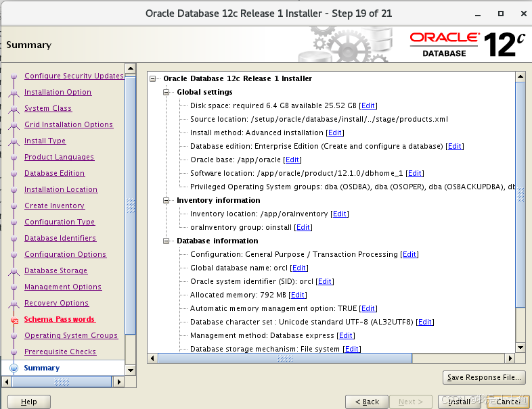This screenshot has width=532, height=409.
Task: Click the summary tree horizontal scrollbar thumb
Action: pyautogui.click(x=285, y=358)
